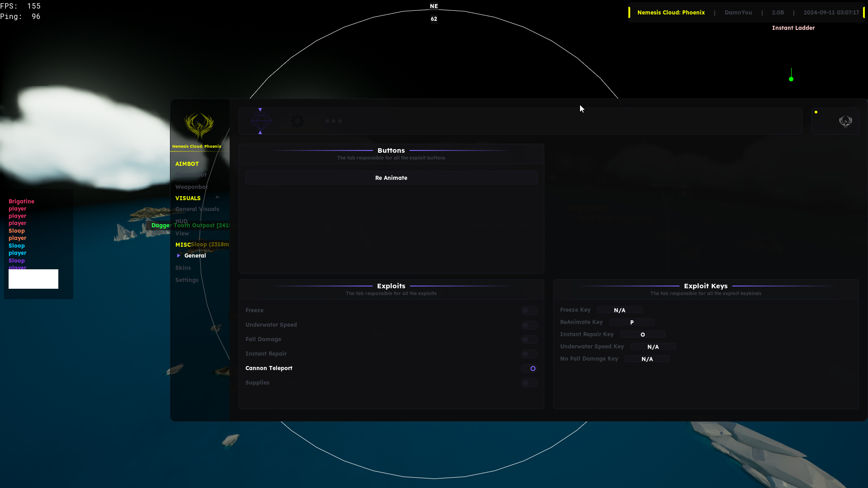Image resolution: width=868 pixels, height=488 pixels.
Task: Enable the Fall Damage toggle
Action: pyautogui.click(x=529, y=339)
